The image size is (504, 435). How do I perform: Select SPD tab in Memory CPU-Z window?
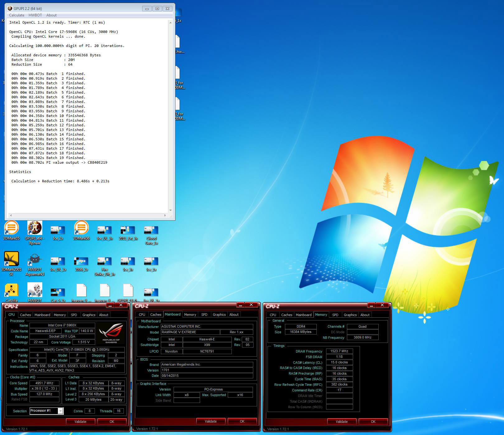click(335, 315)
